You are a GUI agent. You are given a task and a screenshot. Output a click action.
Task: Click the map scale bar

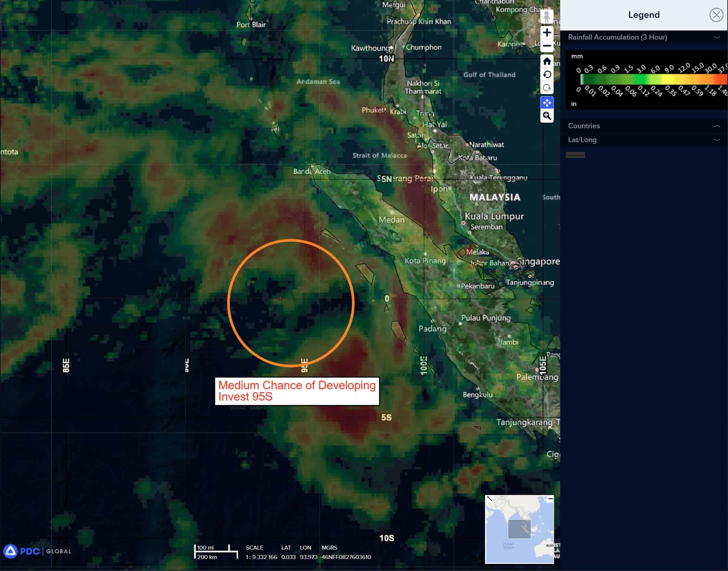pyautogui.click(x=216, y=552)
